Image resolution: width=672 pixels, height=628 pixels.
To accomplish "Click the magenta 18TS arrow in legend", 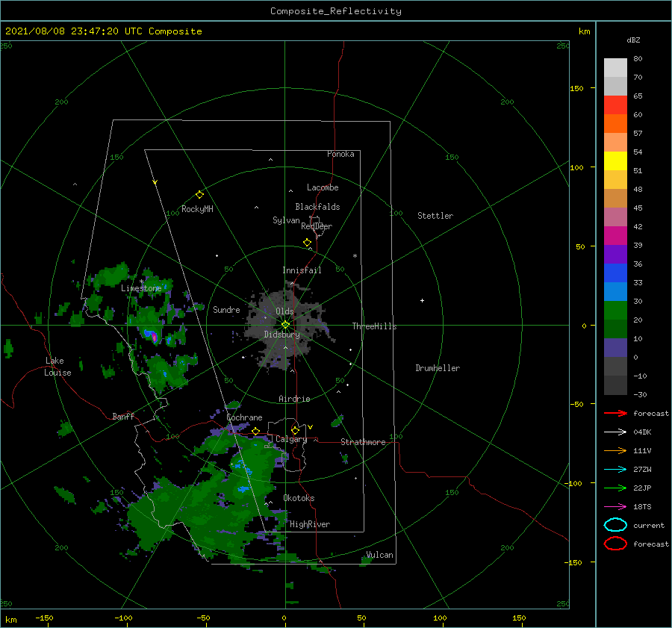I will [x=615, y=507].
